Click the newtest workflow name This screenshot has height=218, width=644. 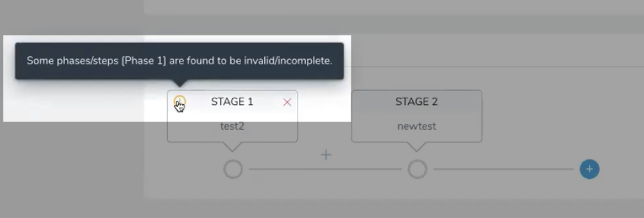tap(416, 126)
